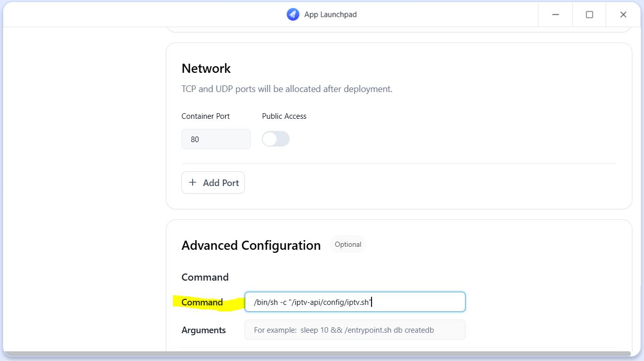Click the Container Port label

point(205,116)
